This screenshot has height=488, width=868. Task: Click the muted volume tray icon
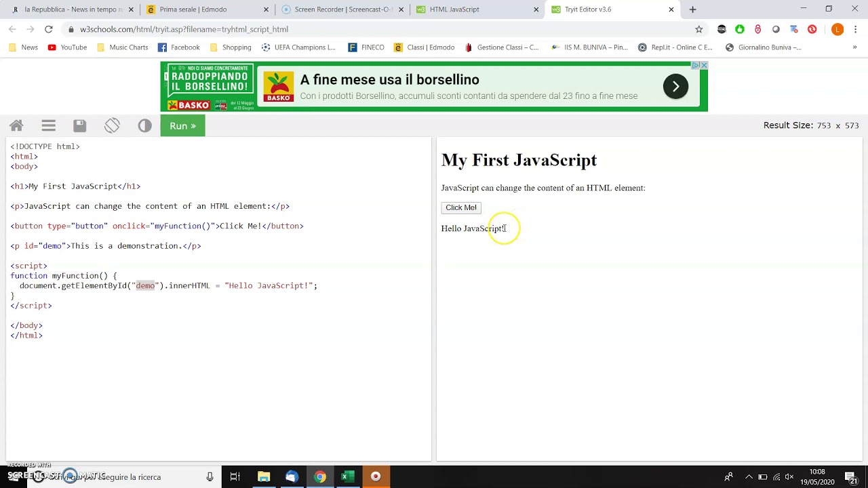pyautogui.click(x=791, y=477)
